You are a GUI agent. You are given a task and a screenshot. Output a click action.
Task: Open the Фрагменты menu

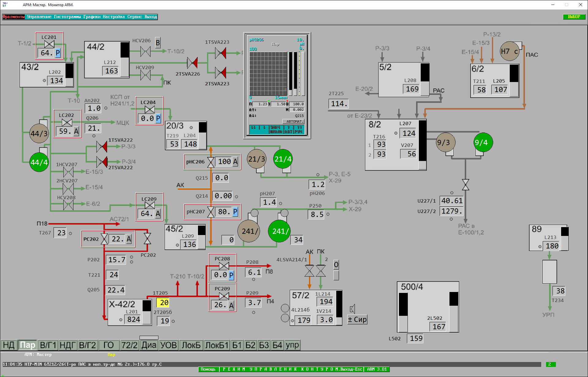coord(13,17)
